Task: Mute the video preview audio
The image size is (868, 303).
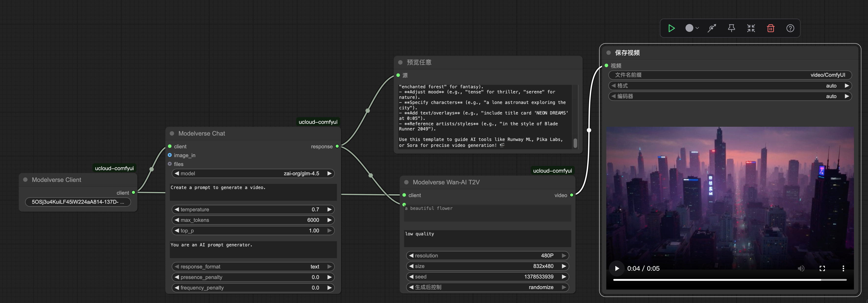Action: [801, 268]
